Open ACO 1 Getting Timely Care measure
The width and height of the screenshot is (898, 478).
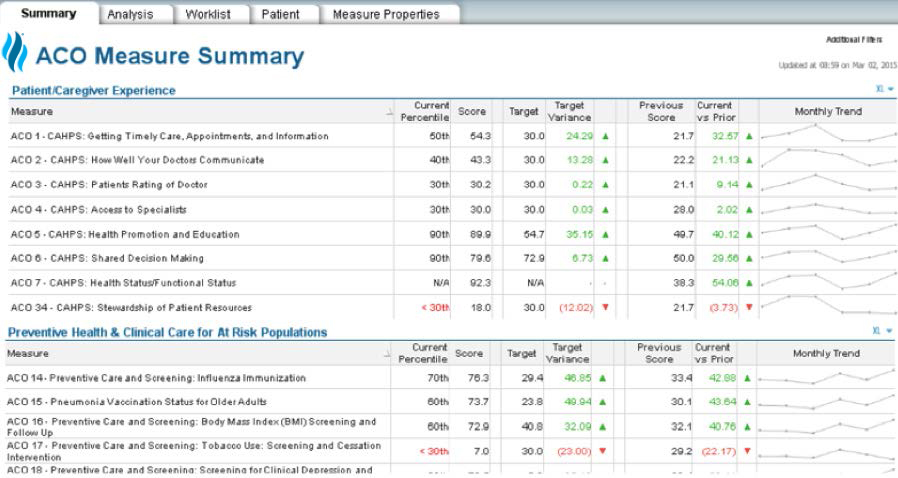170,136
